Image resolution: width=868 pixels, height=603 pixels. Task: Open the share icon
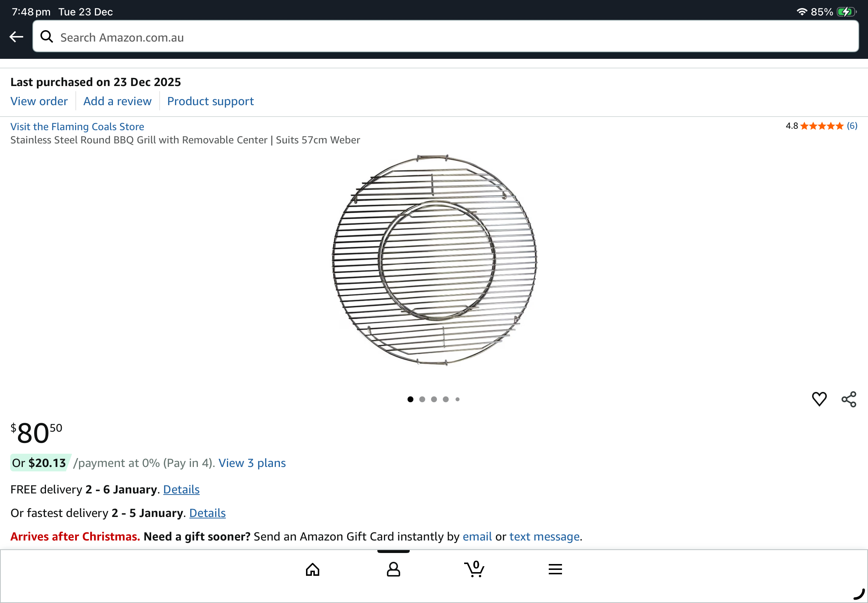(849, 399)
